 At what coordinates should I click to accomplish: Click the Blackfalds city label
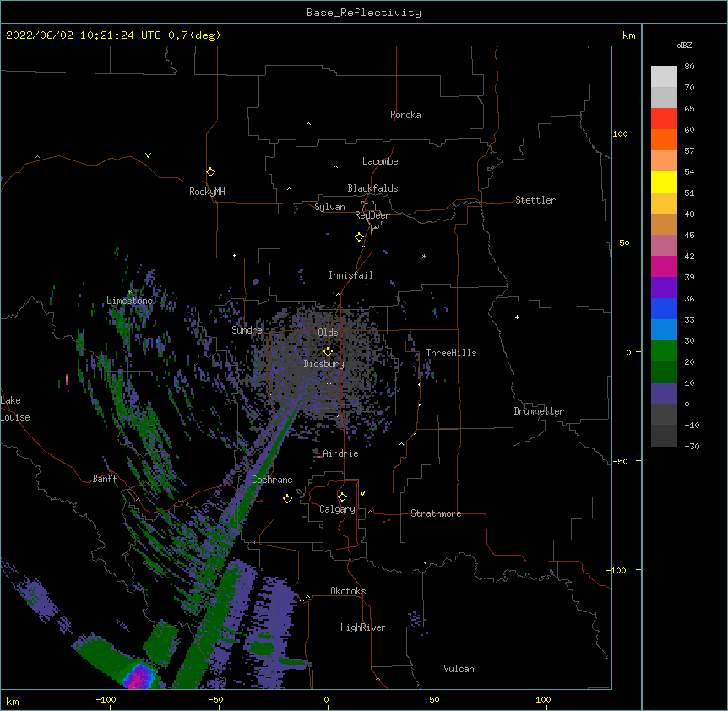tap(372, 188)
